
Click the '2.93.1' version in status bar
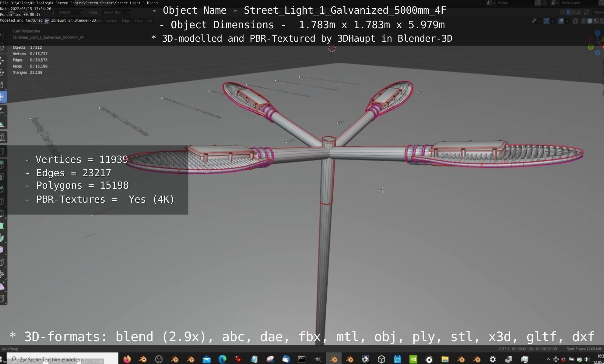click(504, 349)
